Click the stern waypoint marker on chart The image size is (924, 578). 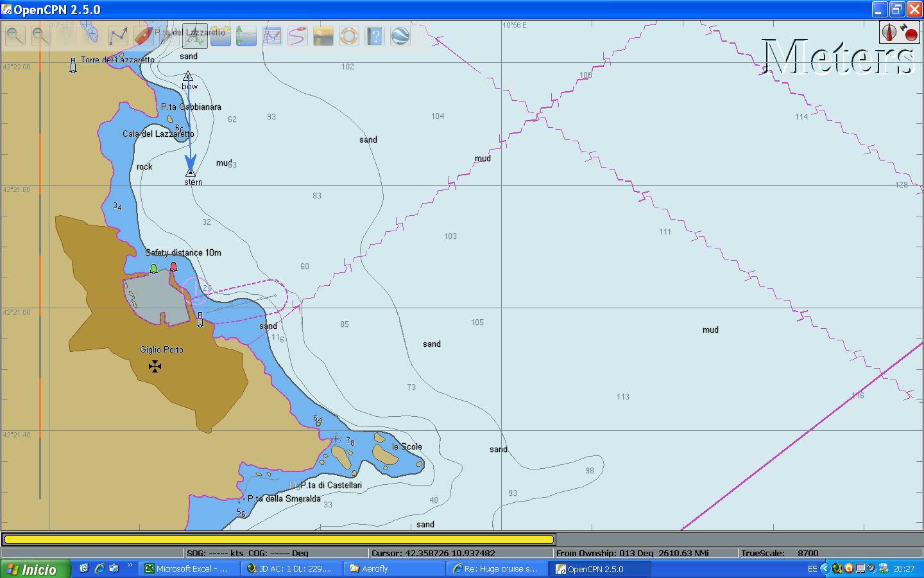pos(191,173)
